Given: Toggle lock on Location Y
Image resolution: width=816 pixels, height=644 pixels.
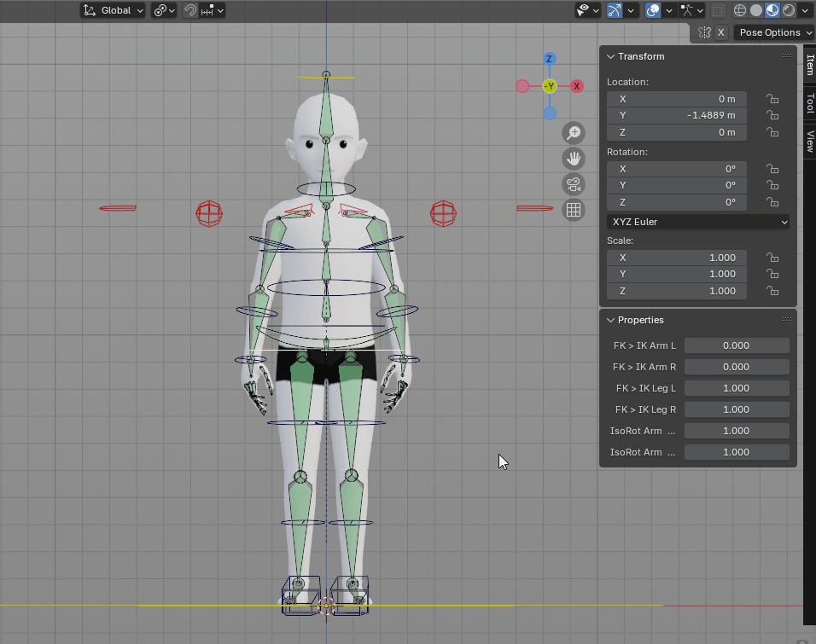Looking at the screenshot, I should pos(772,115).
